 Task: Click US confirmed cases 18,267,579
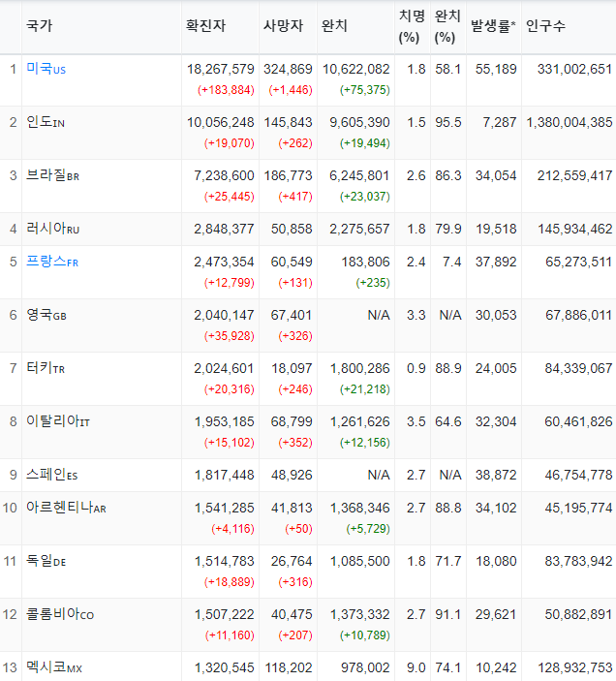coord(221,69)
